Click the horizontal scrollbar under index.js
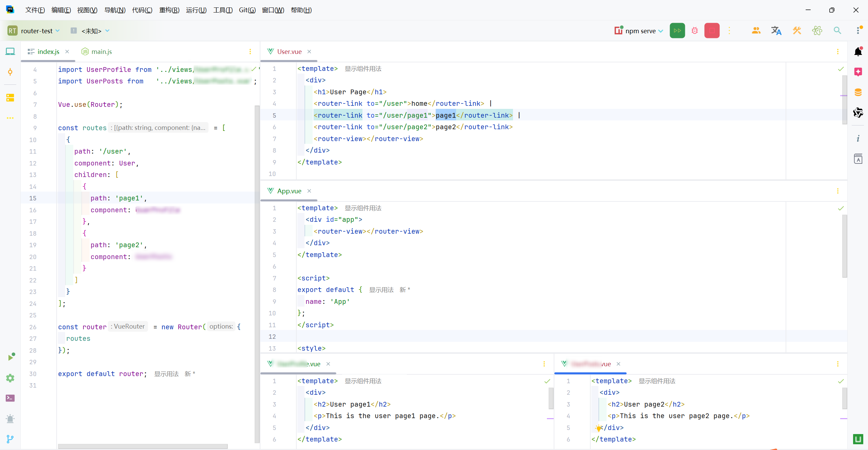Viewport: 868px width, 450px height. (143, 446)
